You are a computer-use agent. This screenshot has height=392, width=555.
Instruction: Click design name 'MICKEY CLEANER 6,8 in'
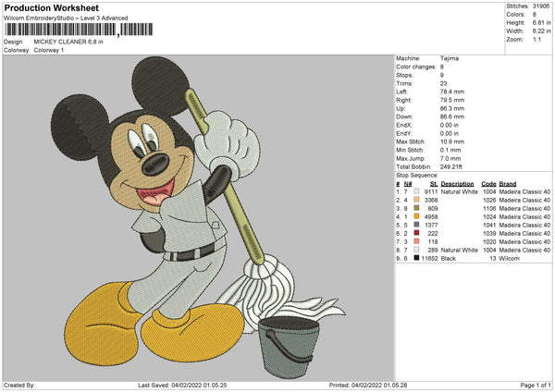click(x=68, y=42)
